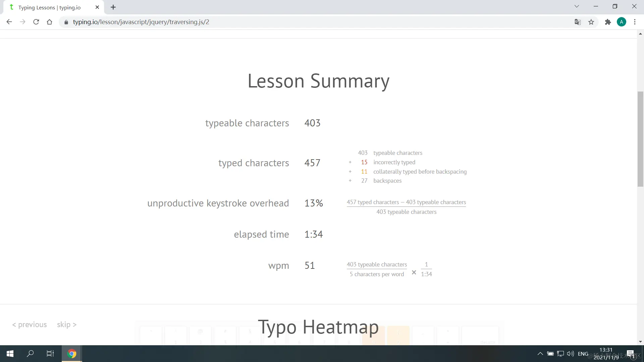Go to the previous lesson
The height and width of the screenshot is (362, 644).
pyautogui.click(x=30, y=324)
